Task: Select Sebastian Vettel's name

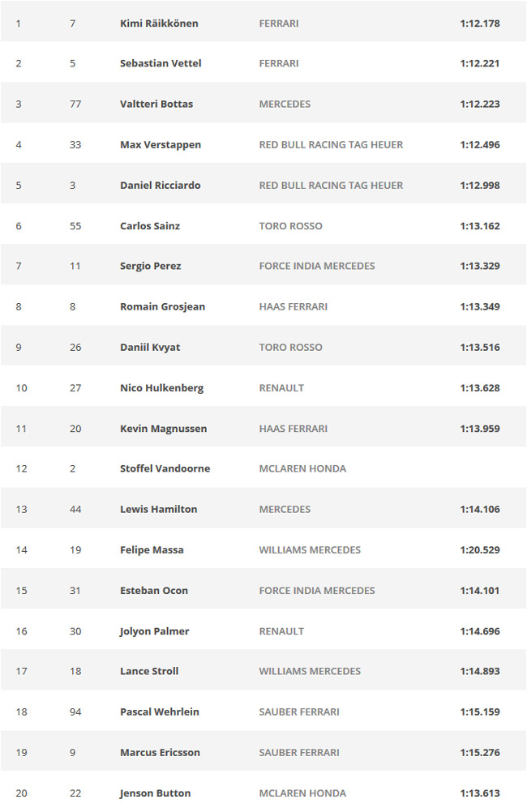Action: [x=161, y=63]
